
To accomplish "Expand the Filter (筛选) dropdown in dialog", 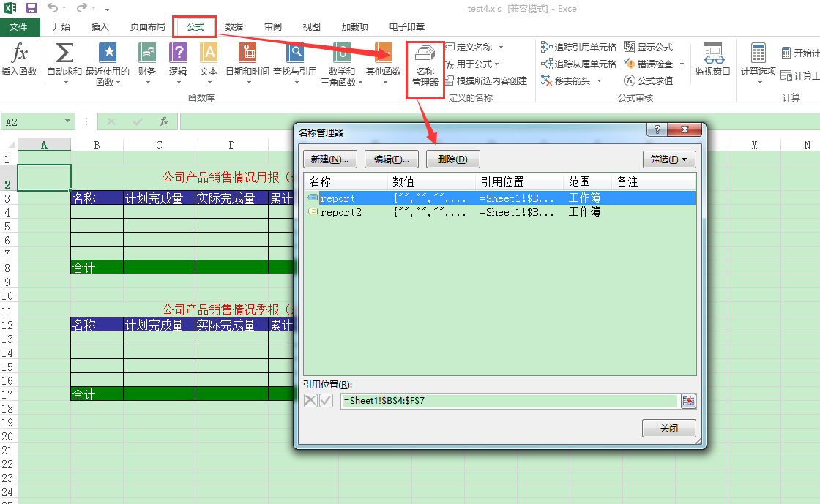I will pos(668,159).
